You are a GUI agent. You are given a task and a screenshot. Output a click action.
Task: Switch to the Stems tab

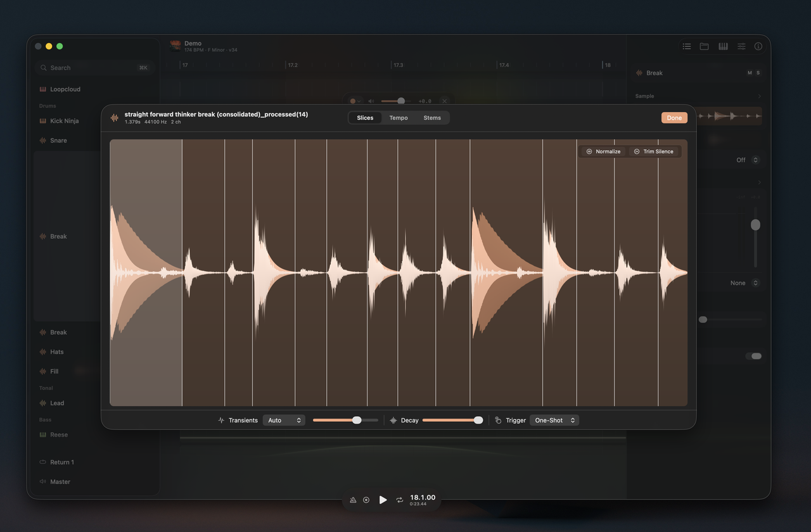[x=432, y=118]
